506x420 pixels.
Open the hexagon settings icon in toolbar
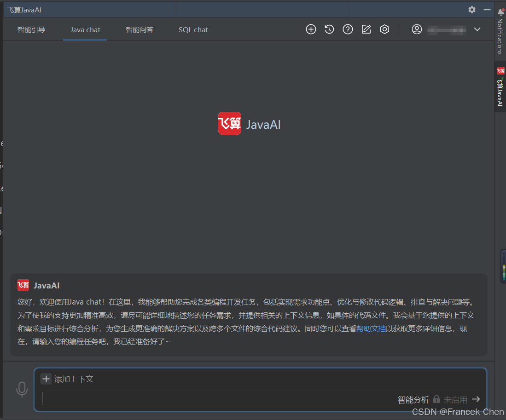click(x=384, y=29)
